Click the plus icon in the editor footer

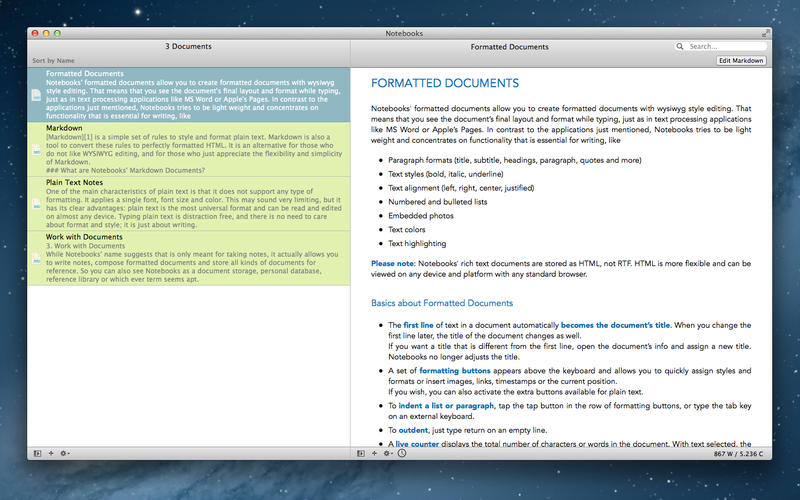point(374,453)
